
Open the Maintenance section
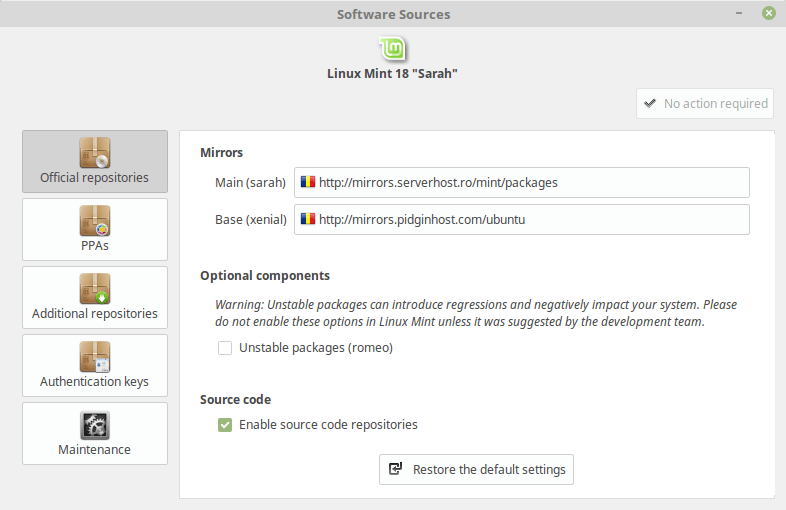tap(95, 433)
